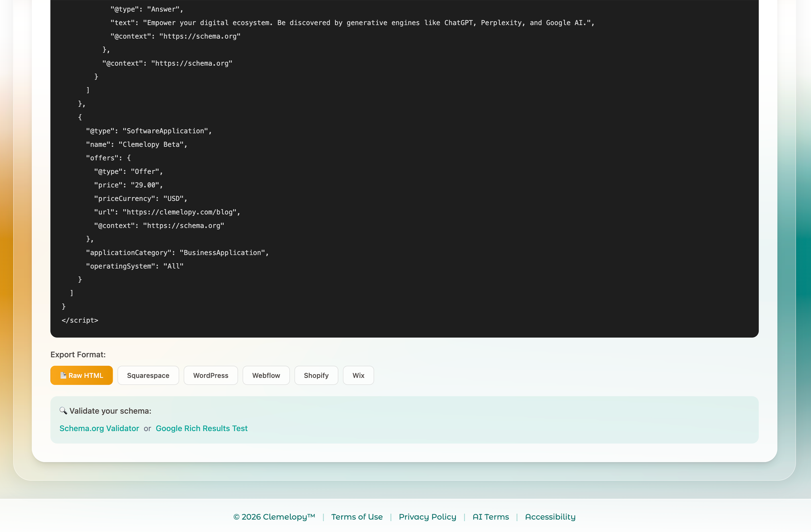
Task: Click the closing script tag in the code block
Action: point(80,320)
